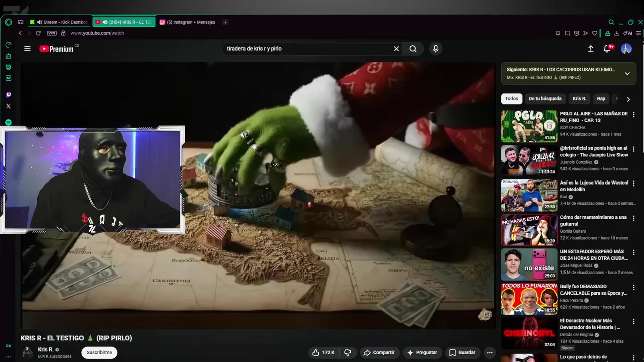The width and height of the screenshot is (644, 362).
Task: Toggle the VPN badge in address bar
Action: tap(52, 33)
